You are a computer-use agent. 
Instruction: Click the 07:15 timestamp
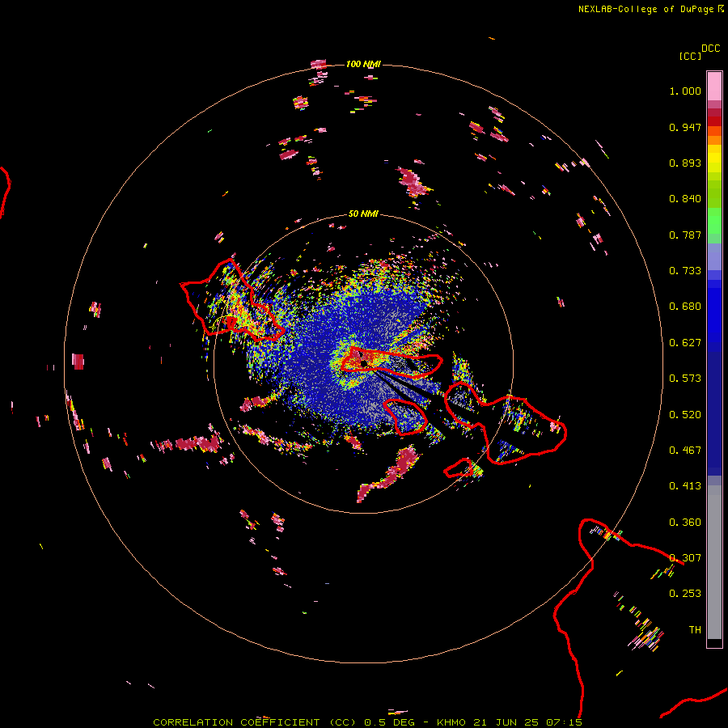[564, 722]
